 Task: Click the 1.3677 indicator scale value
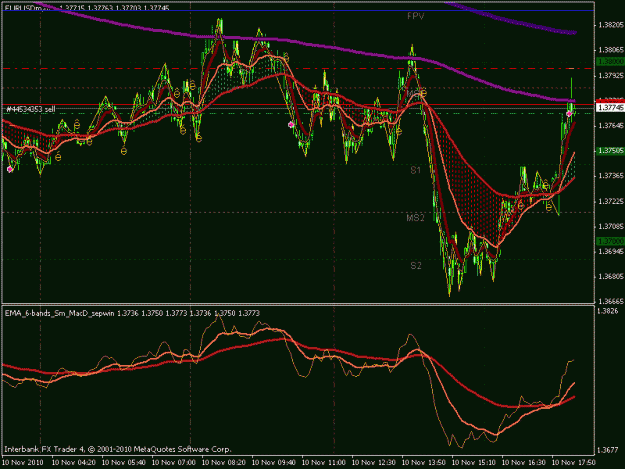608,450
